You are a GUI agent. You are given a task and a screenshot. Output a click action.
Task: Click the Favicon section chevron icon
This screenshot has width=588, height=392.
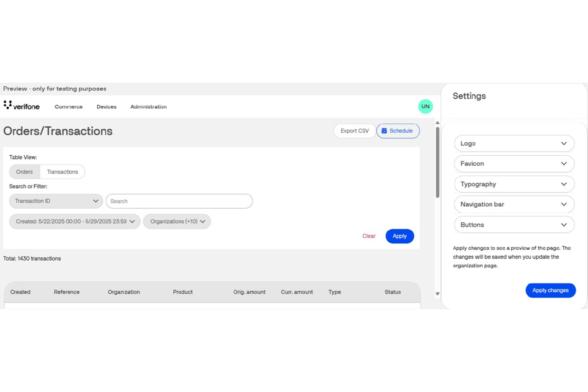point(563,164)
